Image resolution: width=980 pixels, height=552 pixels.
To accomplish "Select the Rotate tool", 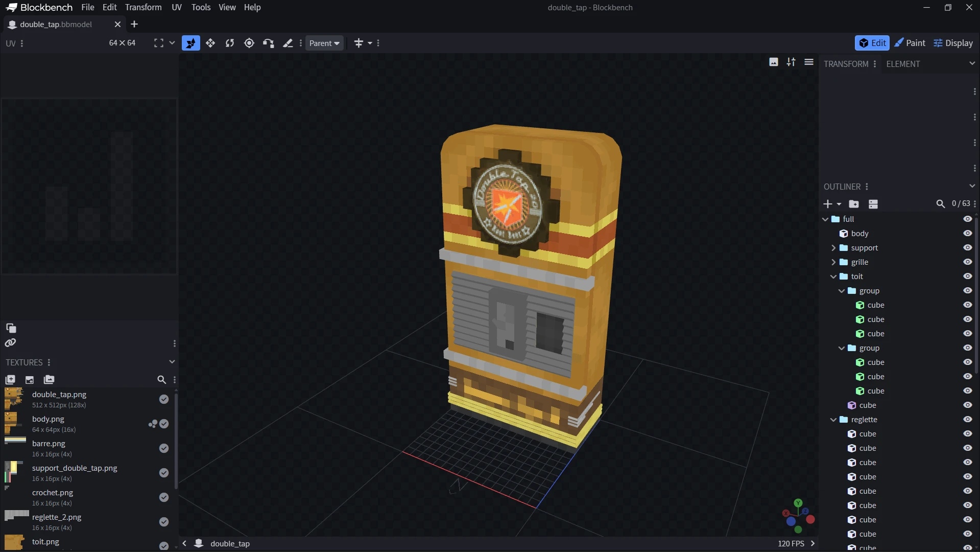I will coord(230,43).
